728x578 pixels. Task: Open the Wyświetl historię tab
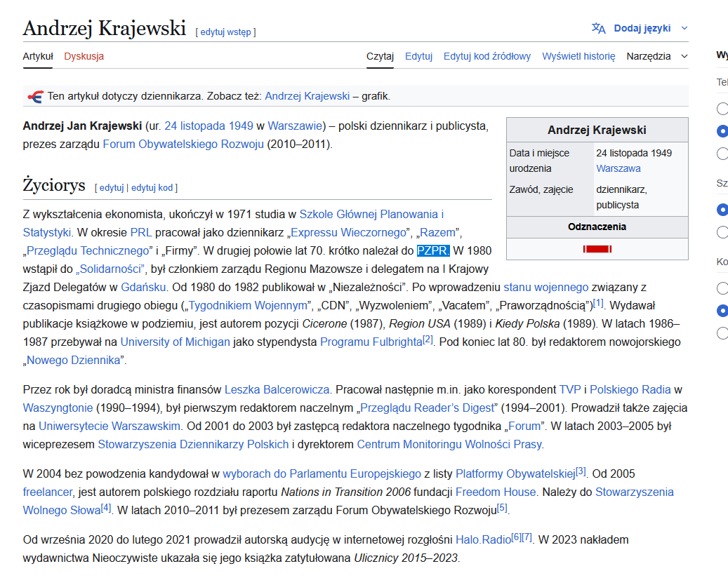(578, 56)
